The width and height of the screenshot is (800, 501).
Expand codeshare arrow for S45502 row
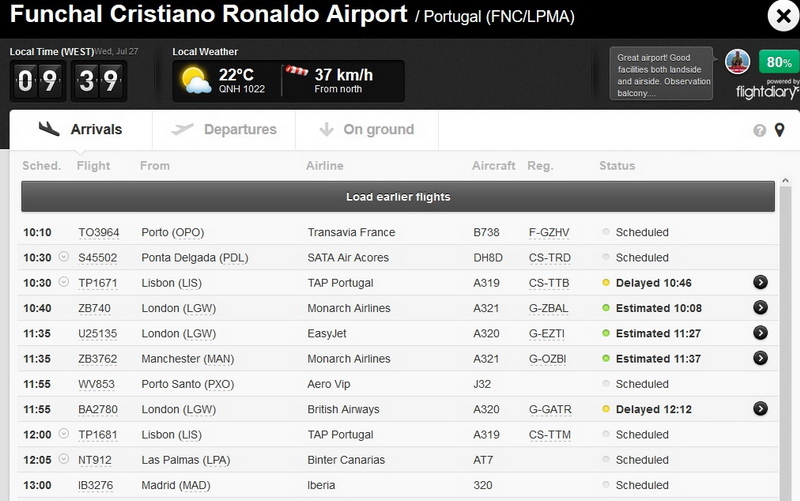pyautogui.click(x=63, y=257)
